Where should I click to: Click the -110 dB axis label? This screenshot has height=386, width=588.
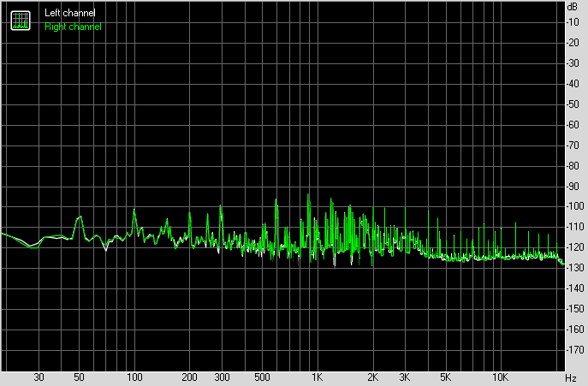tap(575, 227)
